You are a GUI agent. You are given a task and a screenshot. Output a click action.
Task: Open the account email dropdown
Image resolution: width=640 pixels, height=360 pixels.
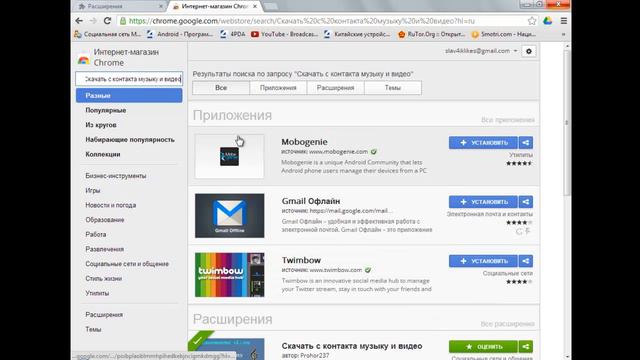(481, 51)
